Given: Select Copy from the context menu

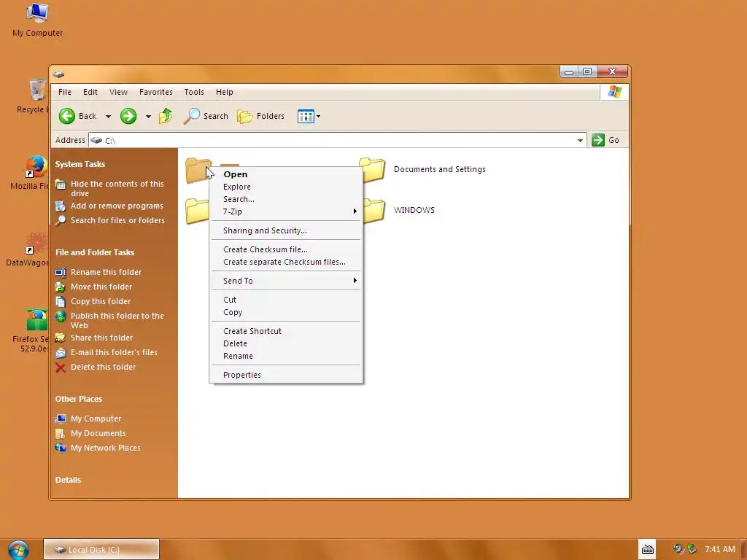Looking at the screenshot, I should point(286,312).
